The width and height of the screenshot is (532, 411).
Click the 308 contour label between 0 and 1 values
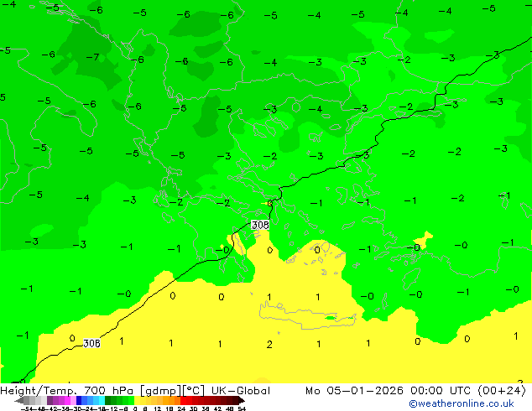pos(91,343)
